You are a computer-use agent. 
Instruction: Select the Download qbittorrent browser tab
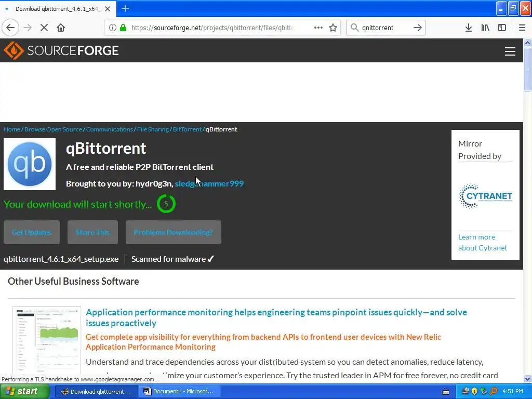(x=58, y=9)
